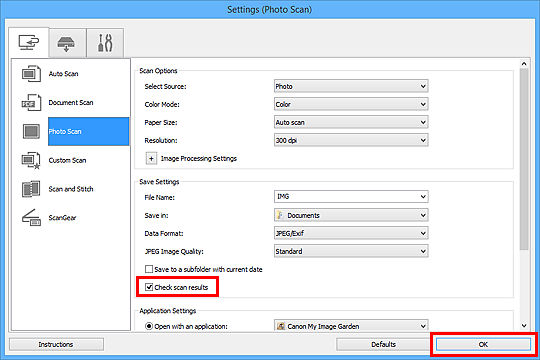Viewport: 540px width, 360px height.
Task: Open the JPEG Image Quality dropdown
Action: (x=351, y=251)
